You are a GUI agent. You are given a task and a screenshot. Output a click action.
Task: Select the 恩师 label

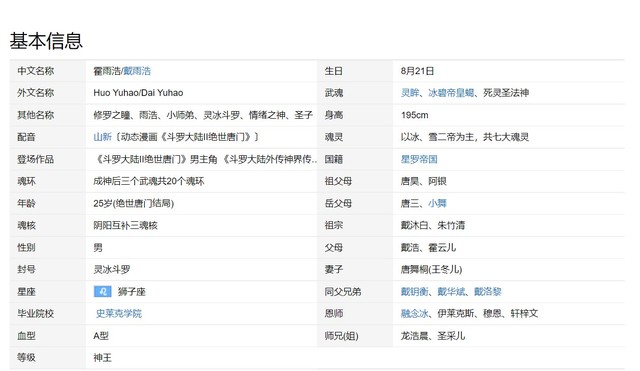click(333, 313)
